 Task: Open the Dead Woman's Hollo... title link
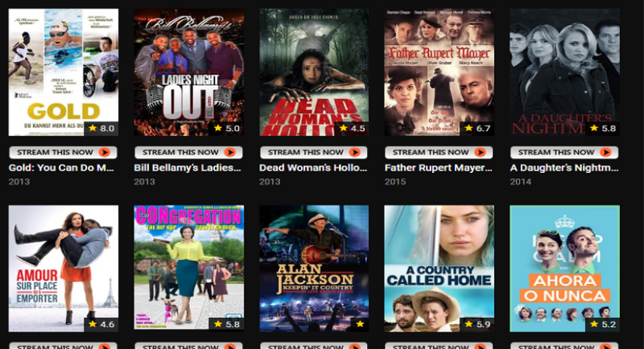(x=313, y=168)
